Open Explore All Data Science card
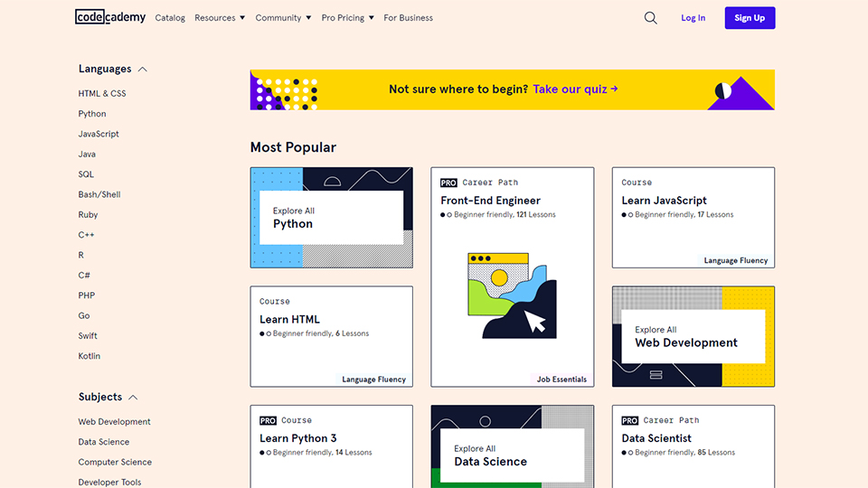 [x=512, y=446]
